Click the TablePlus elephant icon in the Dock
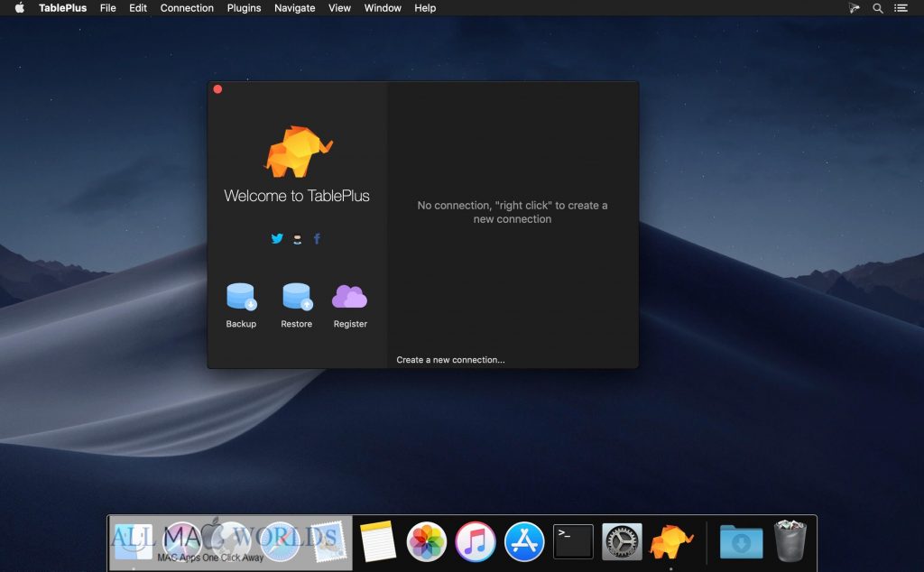This screenshot has width=924, height=572. pos(670,540)
